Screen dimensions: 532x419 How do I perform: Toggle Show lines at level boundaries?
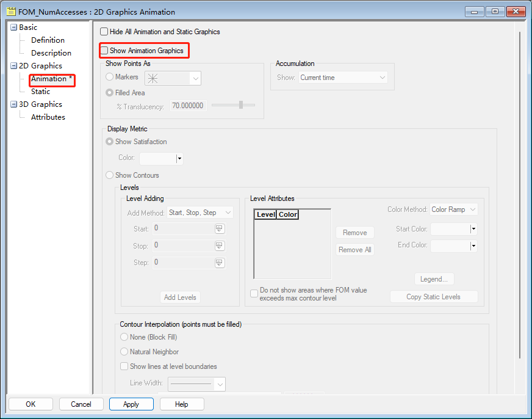[x=125, y=366]
